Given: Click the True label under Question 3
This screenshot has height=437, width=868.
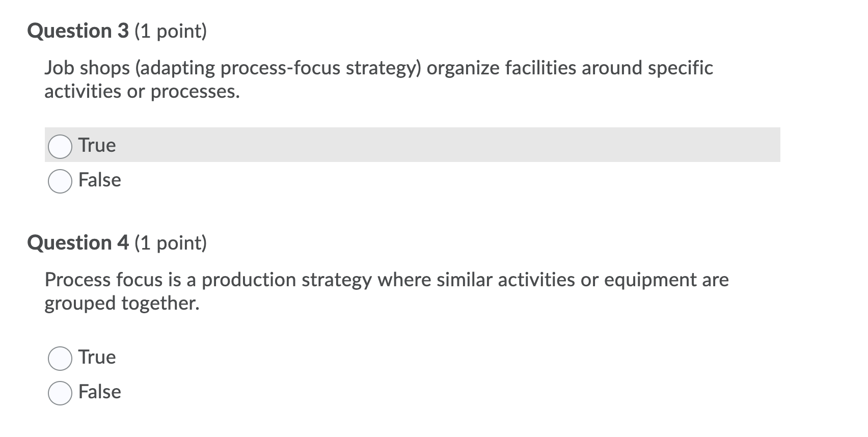Looking at the screenshot, I should pos(97,145).
